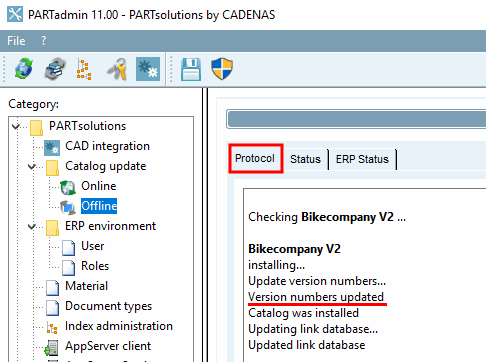This screenshot has height=362, width=486.
Task: Select CAD integration in category tree
Action: [x=107, y=146]
